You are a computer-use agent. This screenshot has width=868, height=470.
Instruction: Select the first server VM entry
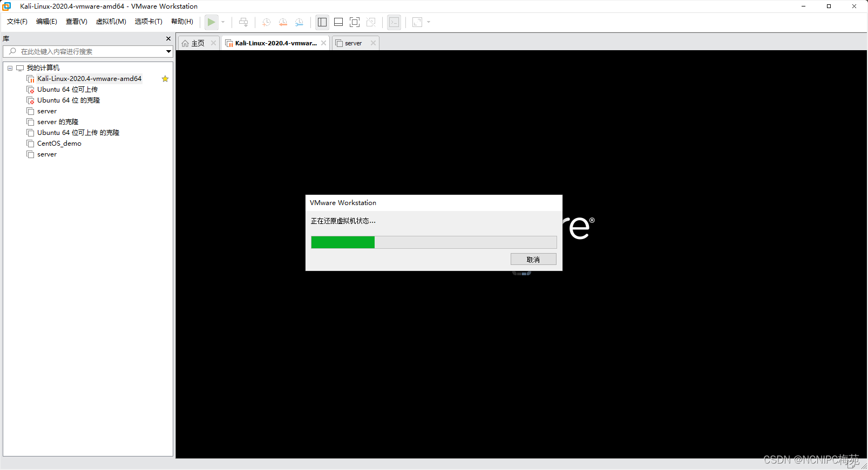click(x=47, y=111)
